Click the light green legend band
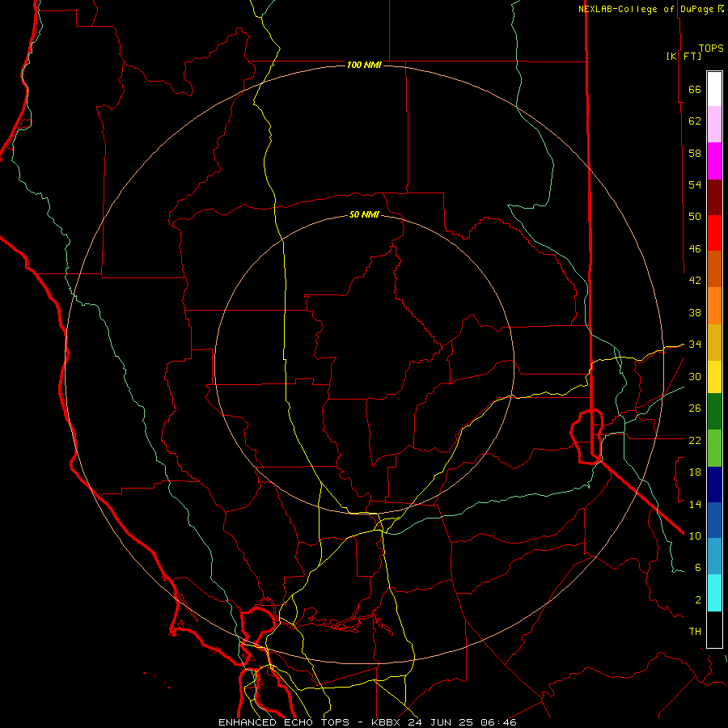The width and height of the screenshot is (728, 728). point(714,448)
